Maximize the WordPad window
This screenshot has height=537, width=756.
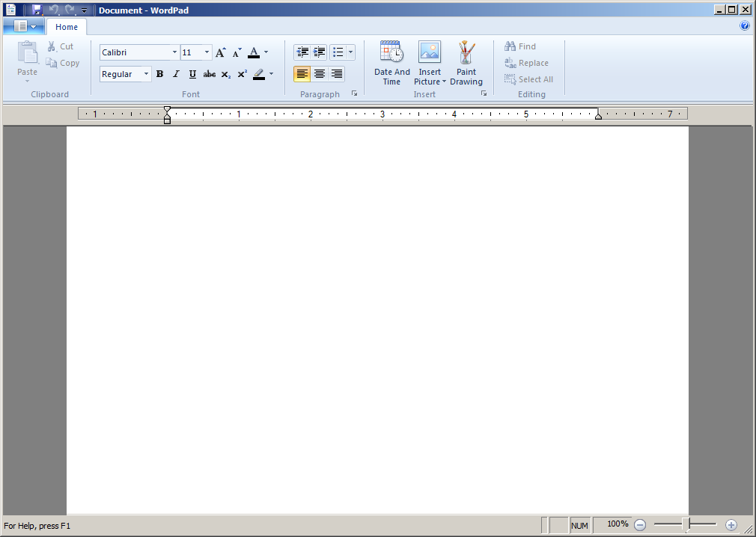click(732, 10)
